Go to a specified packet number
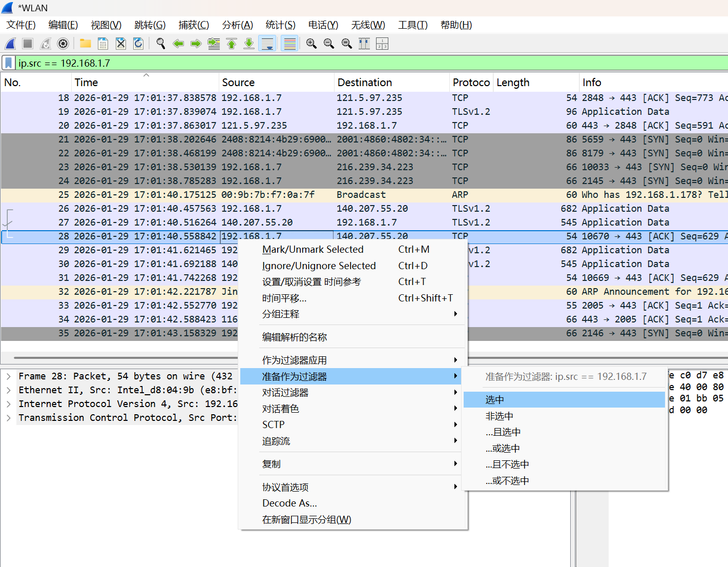Image resolution: width=728 pixels, height=567 pixels. [214, 44]
